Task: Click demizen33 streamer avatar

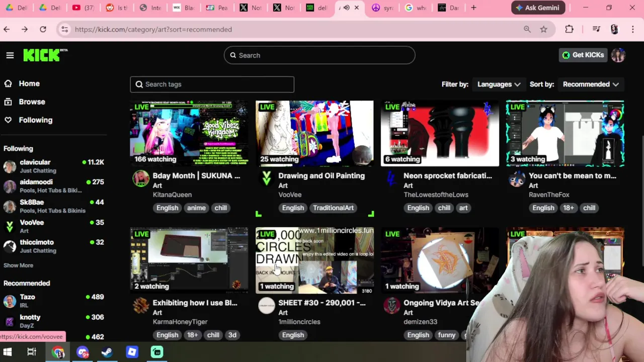Action: pos(391,306)
